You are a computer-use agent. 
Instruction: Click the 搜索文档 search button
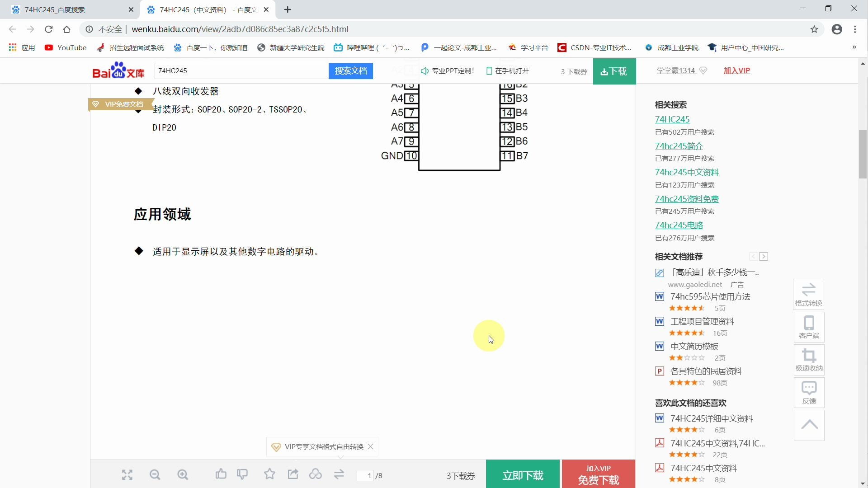point(351,71)
